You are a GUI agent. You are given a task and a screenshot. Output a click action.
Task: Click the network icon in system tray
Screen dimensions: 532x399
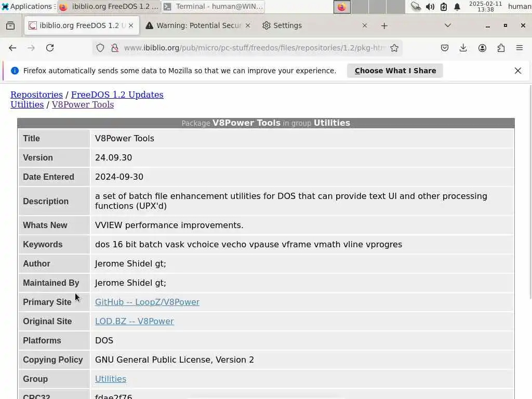416,6
